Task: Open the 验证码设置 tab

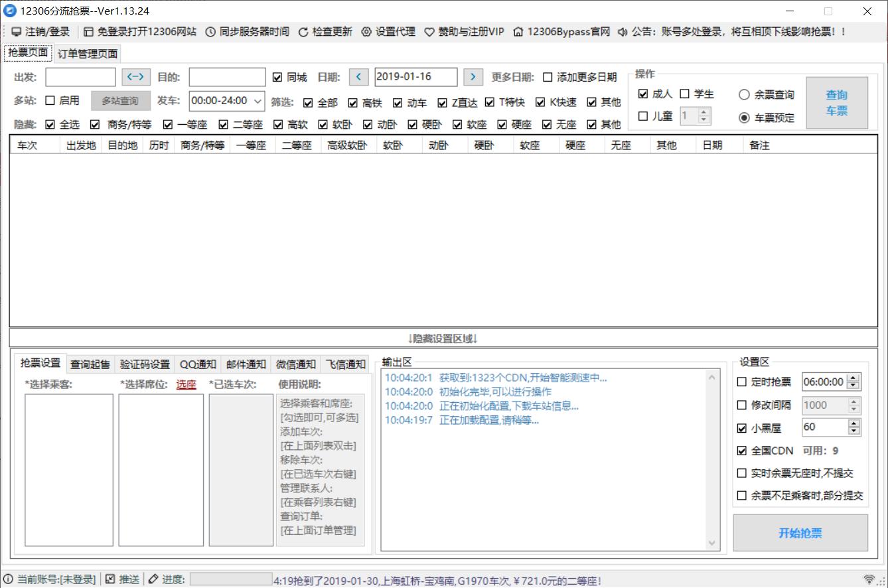Action: point(146,364)
